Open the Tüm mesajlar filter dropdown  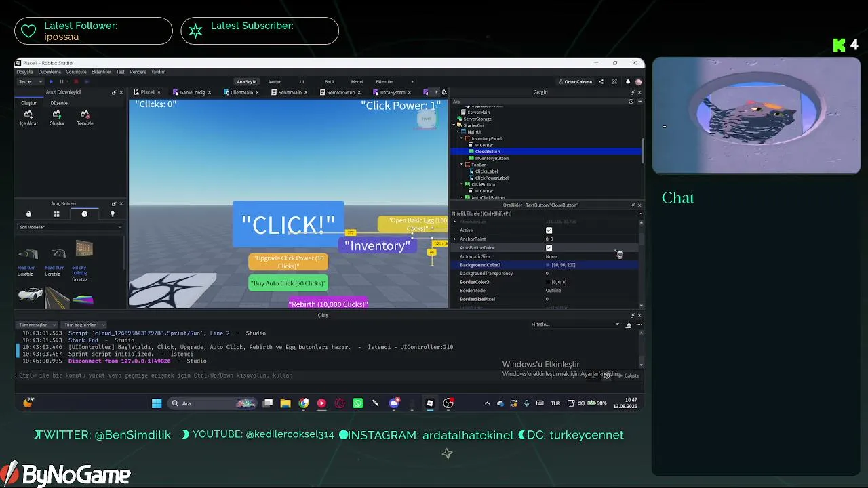[x=37, y=325]
